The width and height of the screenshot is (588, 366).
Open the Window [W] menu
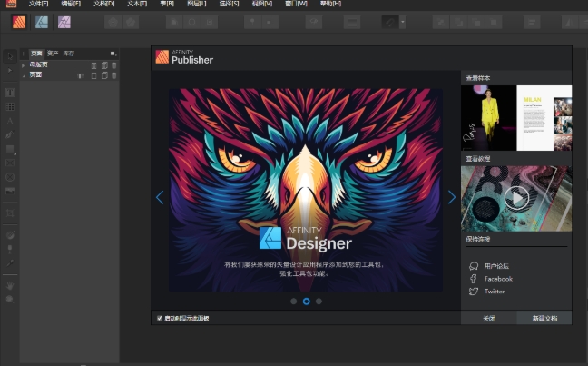pyautogui.click(x=296, y=4)
